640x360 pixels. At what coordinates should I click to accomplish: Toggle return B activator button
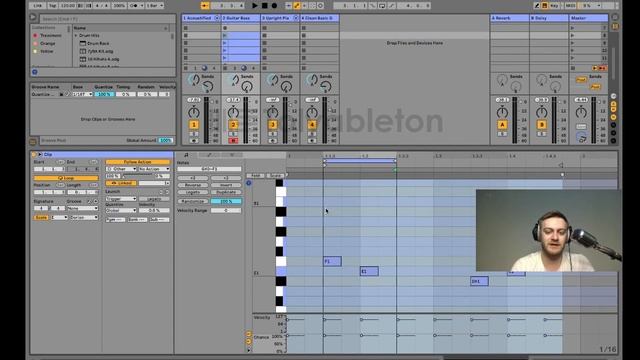click(x=542, y=125)
